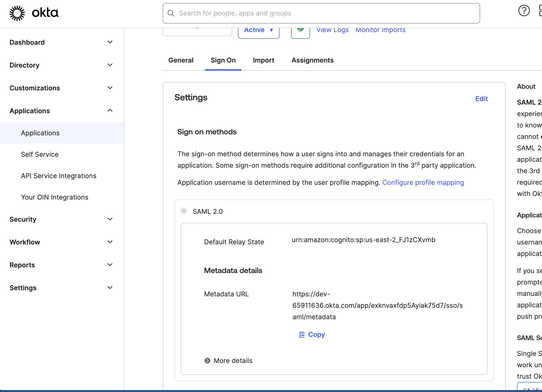Click View Logs
542x392 pixels.
click(x=332, y=30)
